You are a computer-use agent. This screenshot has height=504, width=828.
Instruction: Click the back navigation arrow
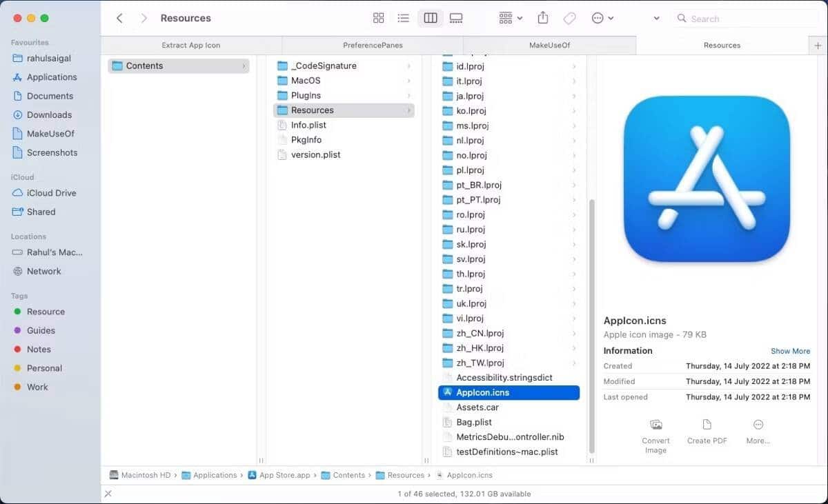point(119,18)
